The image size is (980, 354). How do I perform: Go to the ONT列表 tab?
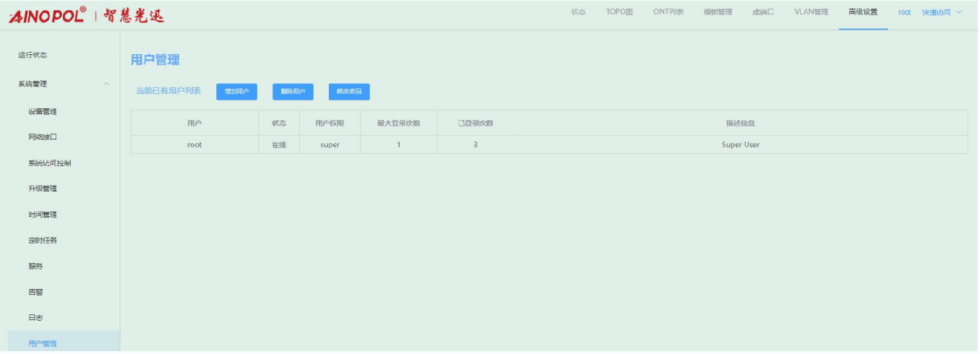coord(669,12)
